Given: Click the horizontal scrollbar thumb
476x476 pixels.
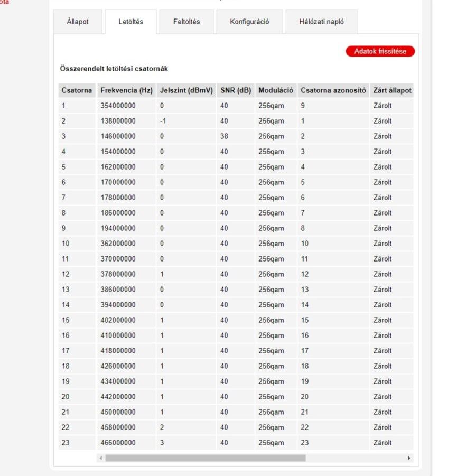Looking at the screenshot, I should (205, 458).
